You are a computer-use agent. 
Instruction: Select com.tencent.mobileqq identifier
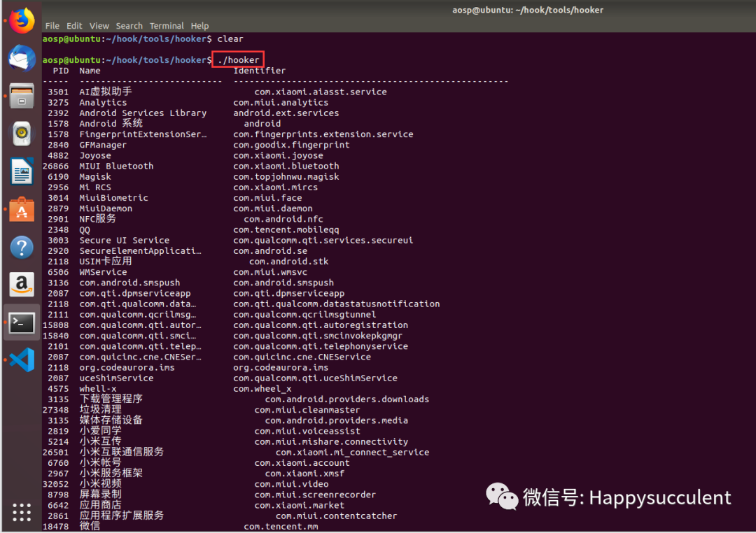(x=286, y=229)
